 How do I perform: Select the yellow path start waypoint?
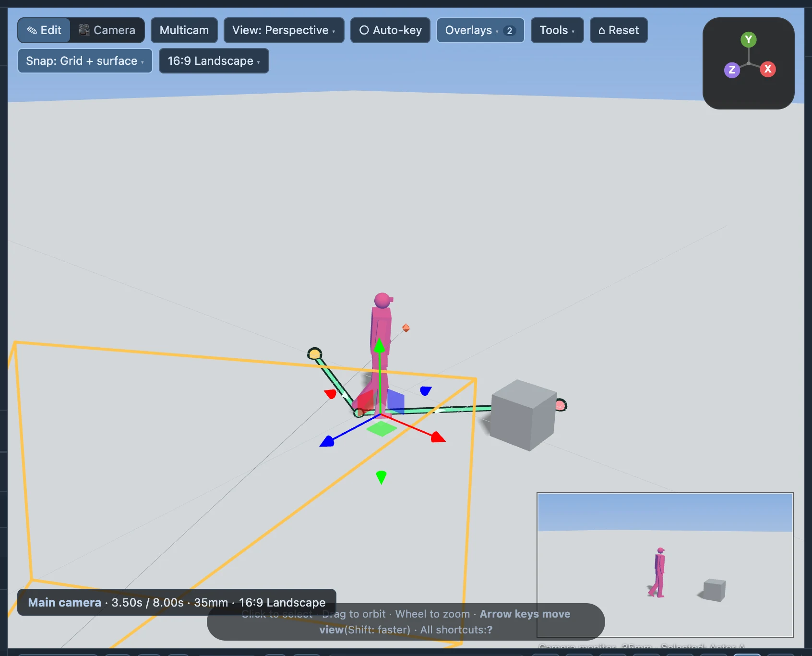(x=314, y=354)
